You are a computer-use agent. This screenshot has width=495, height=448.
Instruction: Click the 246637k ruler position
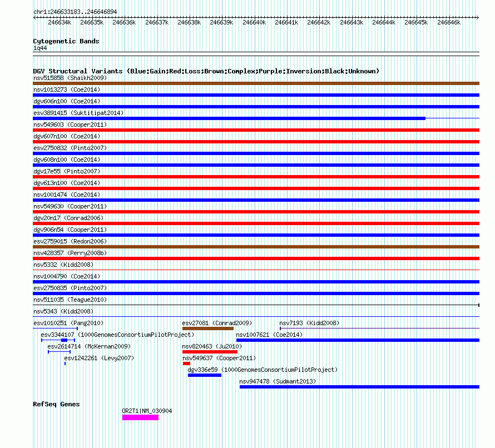point(157,22)
